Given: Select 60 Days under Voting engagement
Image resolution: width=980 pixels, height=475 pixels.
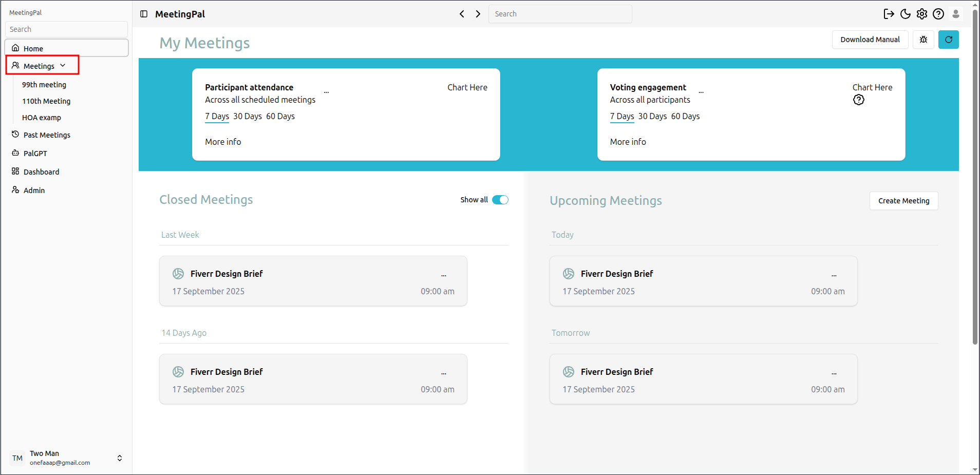Looking at the screenshot, I should tap(685, 116).
